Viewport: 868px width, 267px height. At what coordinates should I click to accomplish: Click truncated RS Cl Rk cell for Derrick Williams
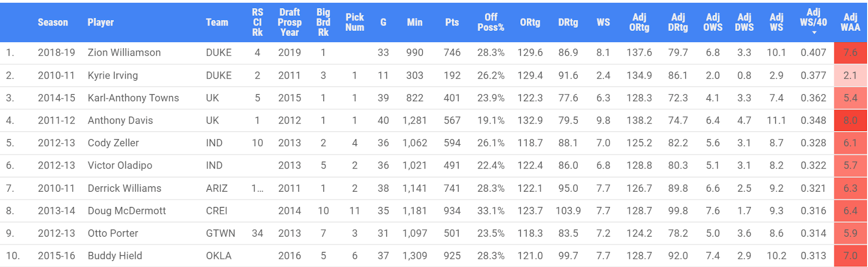pos(257,188)
